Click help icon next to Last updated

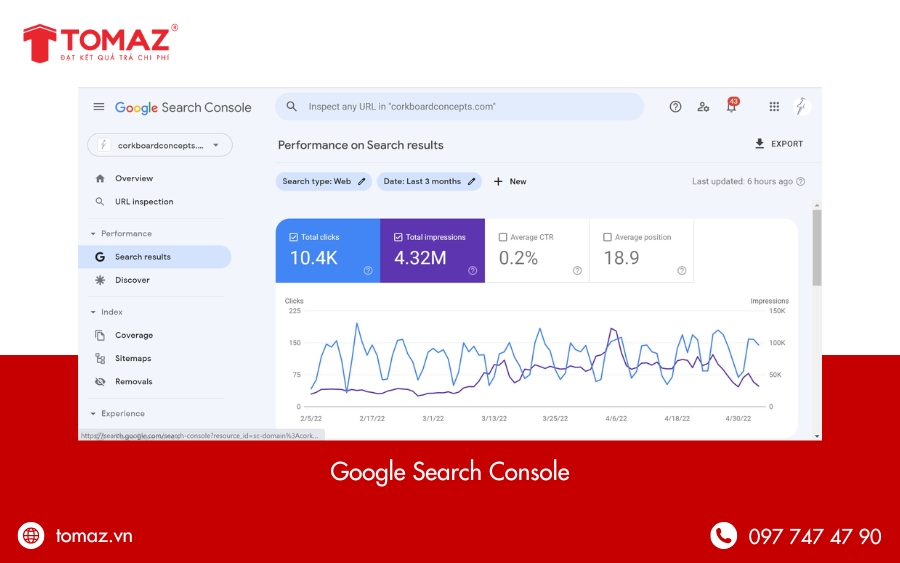pos(801,181)
